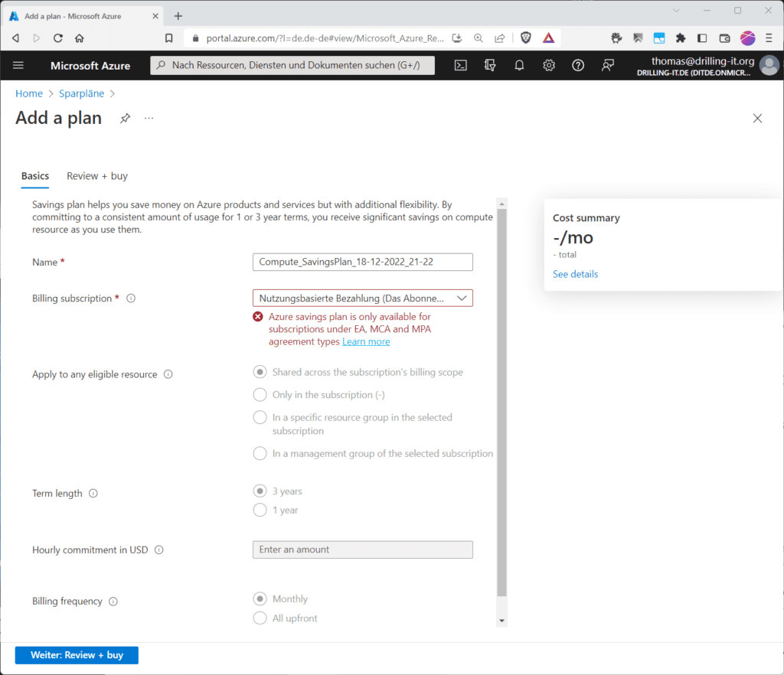
Task: Close the Add a plan browser tab
Action: (155, 16)
